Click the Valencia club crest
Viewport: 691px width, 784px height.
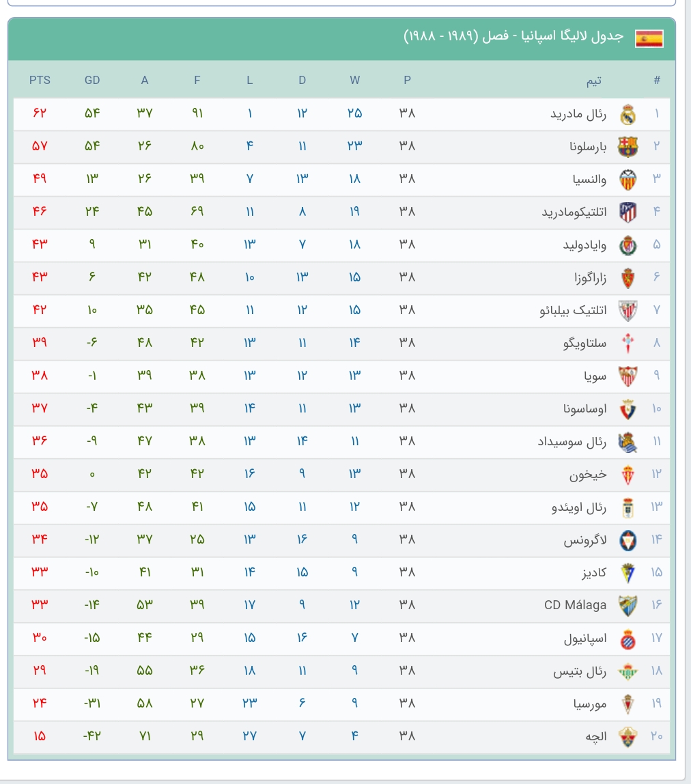[x=627, y=180]
